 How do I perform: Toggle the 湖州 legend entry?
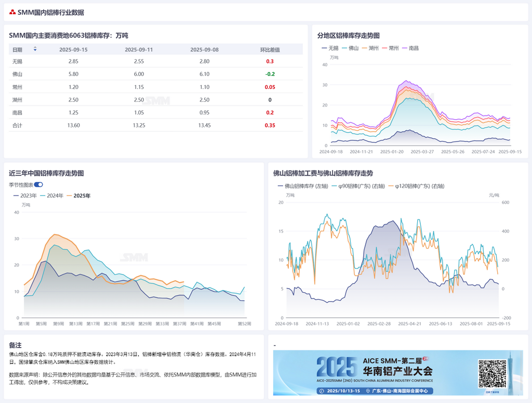pos(370,48)
